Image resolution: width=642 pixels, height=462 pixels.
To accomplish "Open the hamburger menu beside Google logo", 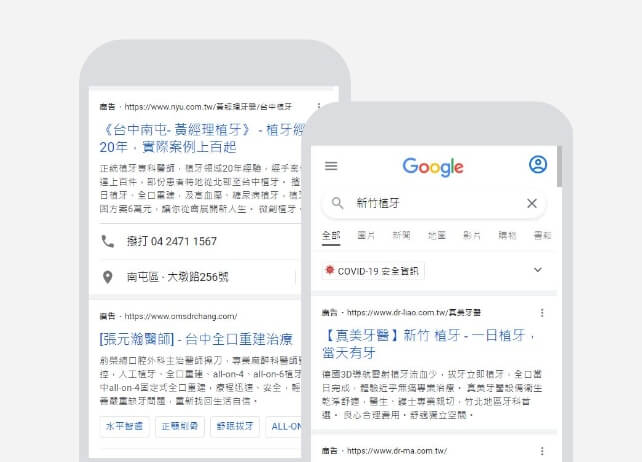I will point(331,166).
